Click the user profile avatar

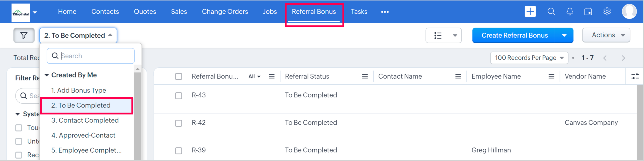coord(629,12)
